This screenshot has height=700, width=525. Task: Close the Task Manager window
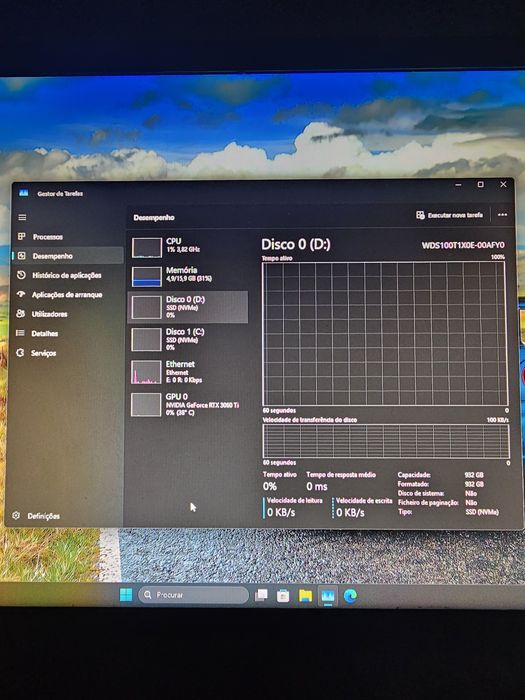click(x=503, y=184)
